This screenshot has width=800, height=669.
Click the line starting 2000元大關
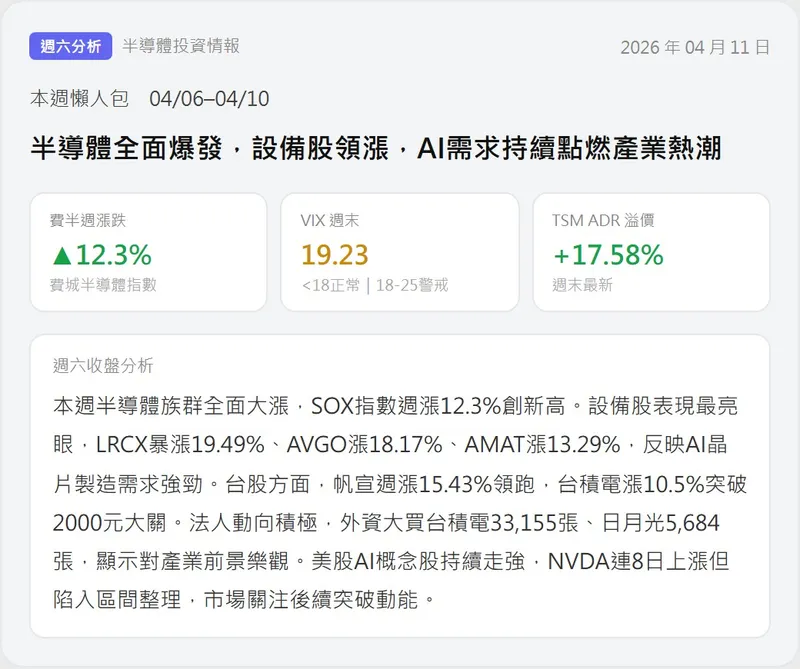[x=386, y=523]
